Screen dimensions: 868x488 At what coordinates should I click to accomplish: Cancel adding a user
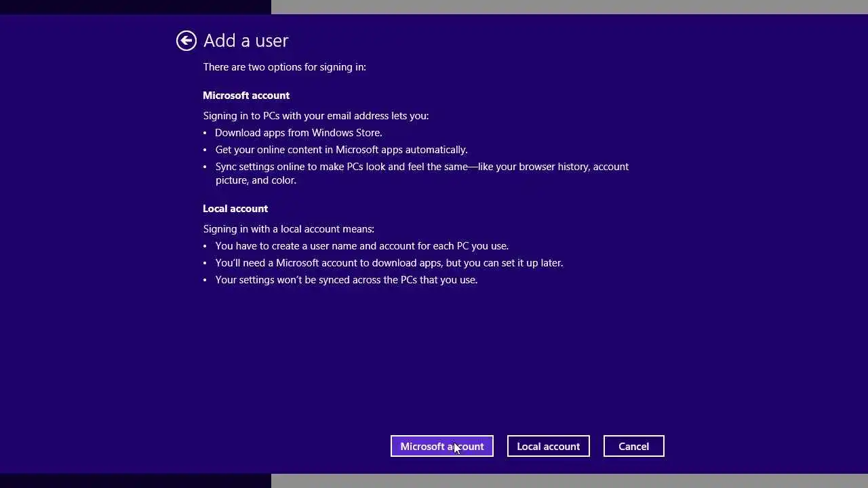click(x=634, y=446)
